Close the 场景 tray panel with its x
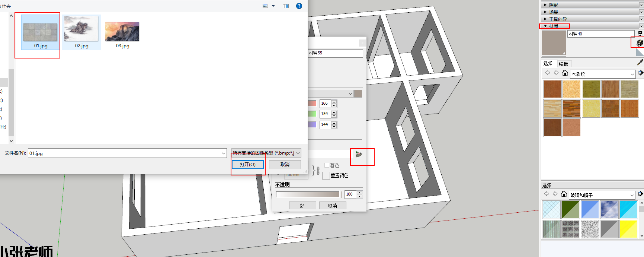644x257 pixels. 641,12
